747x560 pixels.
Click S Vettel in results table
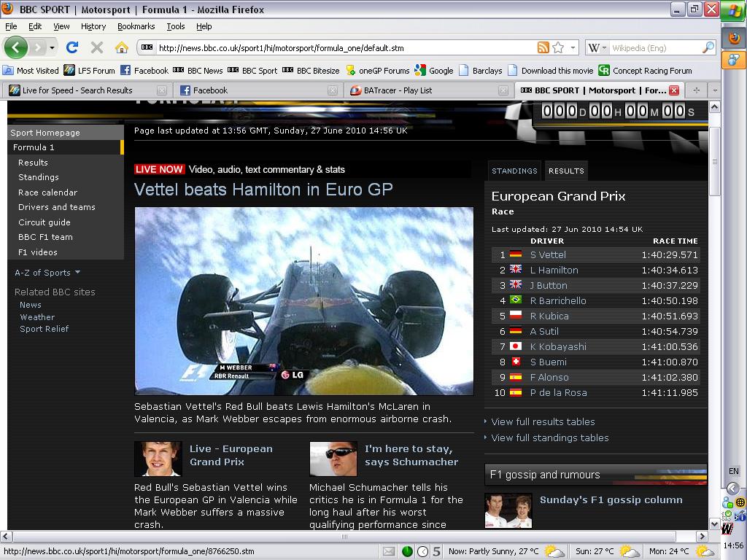548,254
